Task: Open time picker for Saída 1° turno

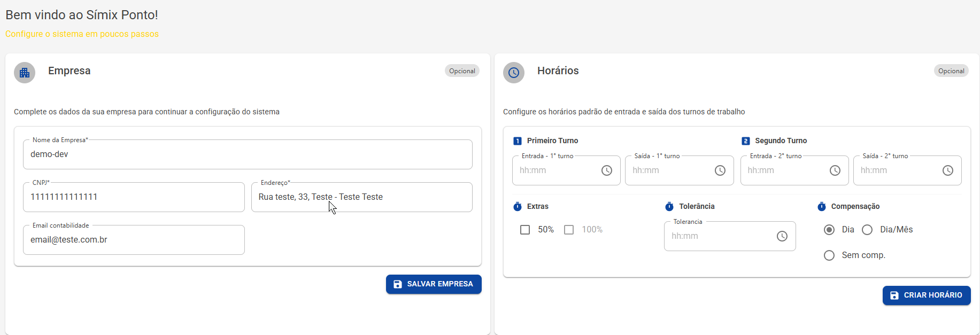Action: tap(720, 170)
